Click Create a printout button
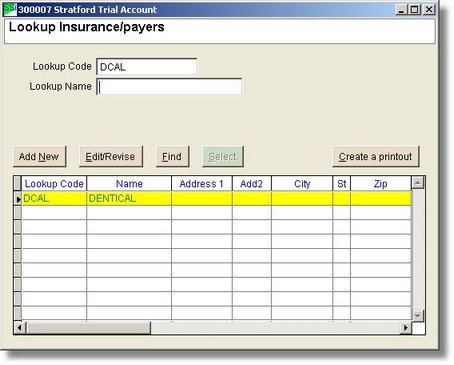The width and height of the screenshot is (454, 365). pyautogui.click(x=376, y=156)
